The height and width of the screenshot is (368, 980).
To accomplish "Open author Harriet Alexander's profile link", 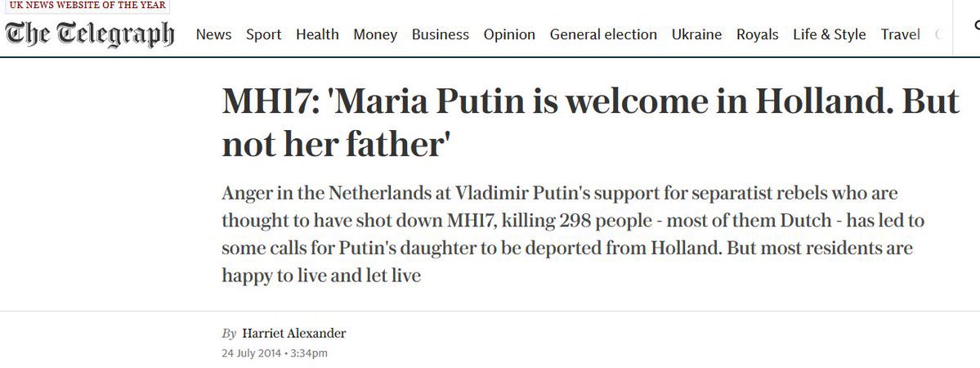I will 293,334.
